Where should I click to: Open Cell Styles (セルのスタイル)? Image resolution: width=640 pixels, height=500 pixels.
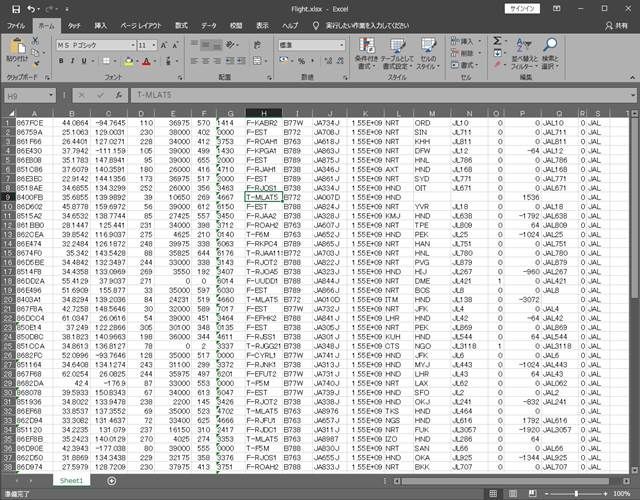[x=428, y=53]
